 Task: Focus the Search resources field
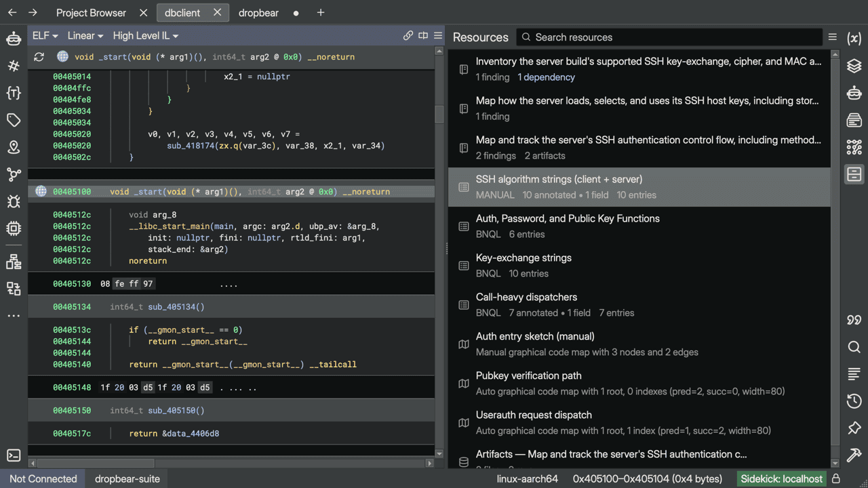tap(669, 37)
